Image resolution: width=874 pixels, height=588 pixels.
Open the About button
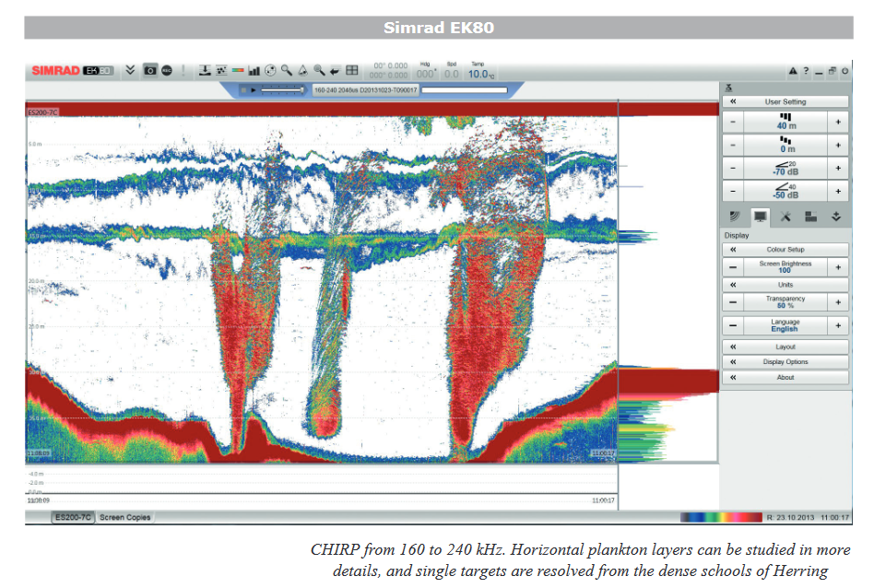(x=785, y=377)
